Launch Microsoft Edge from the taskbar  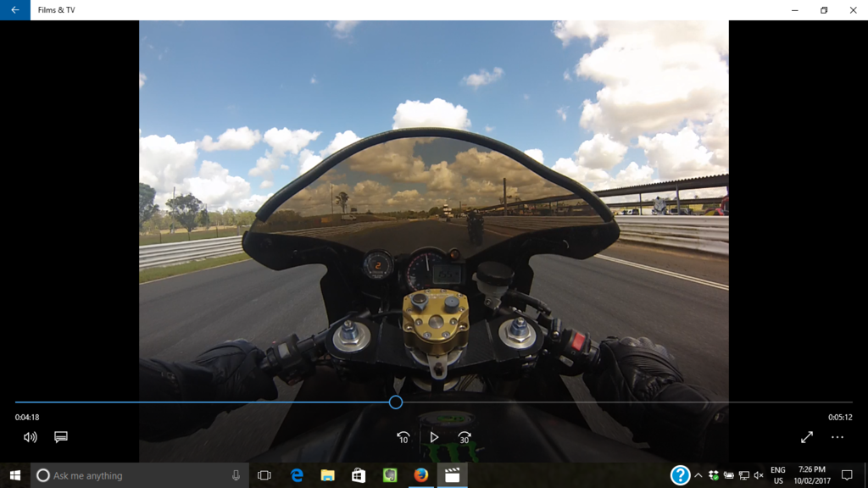pyautogui.click(x=297, y=475)
